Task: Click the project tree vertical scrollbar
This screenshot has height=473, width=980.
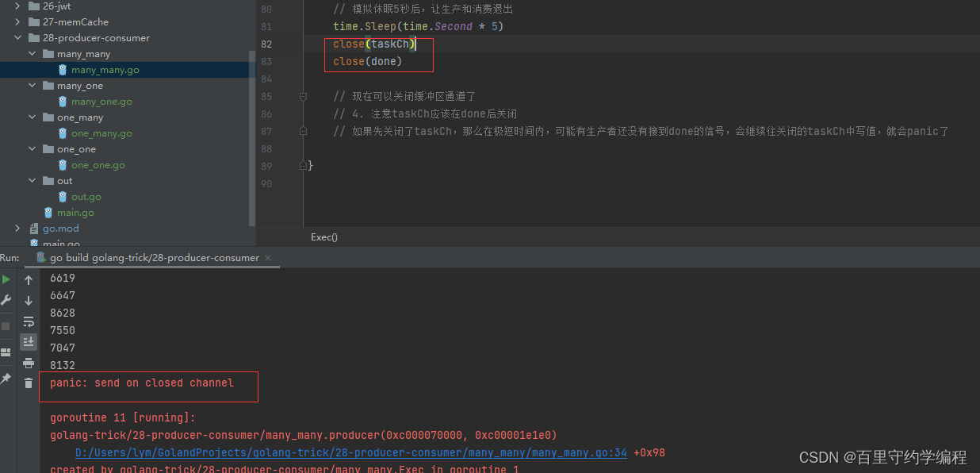Action: point(253,137)
